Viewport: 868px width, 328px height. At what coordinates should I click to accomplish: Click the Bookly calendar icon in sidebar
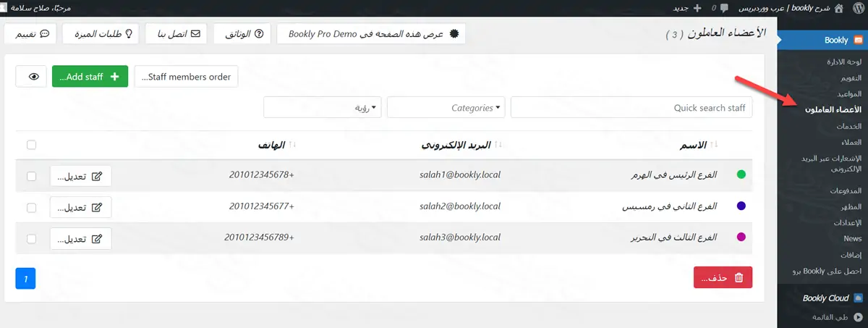coord(858,41)
